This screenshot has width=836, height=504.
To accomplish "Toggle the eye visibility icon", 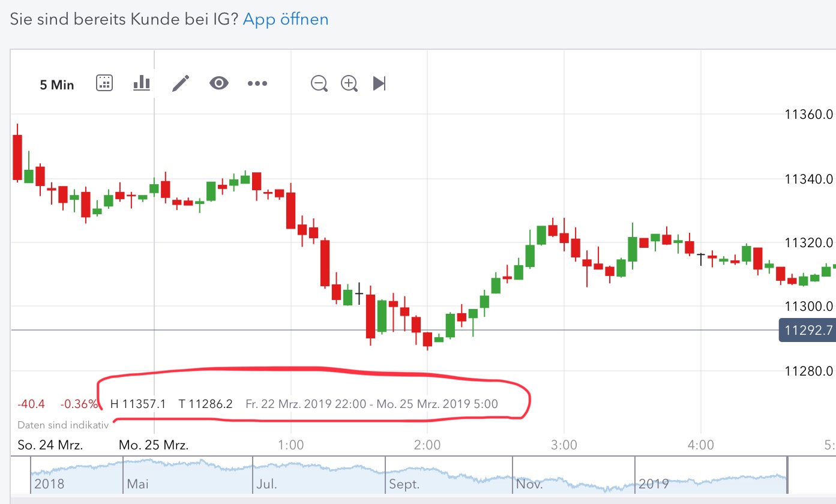I will pos(219,83).
